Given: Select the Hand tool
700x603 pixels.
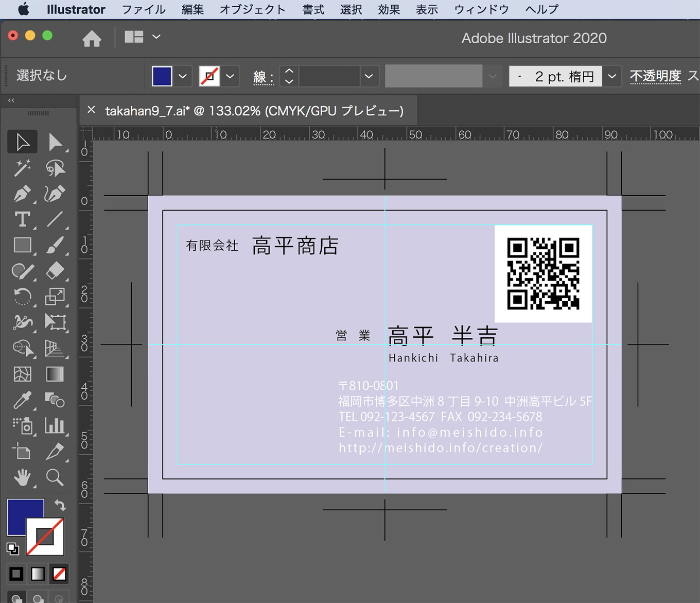Looking at the screenshot, I should [x=22, y=477].
